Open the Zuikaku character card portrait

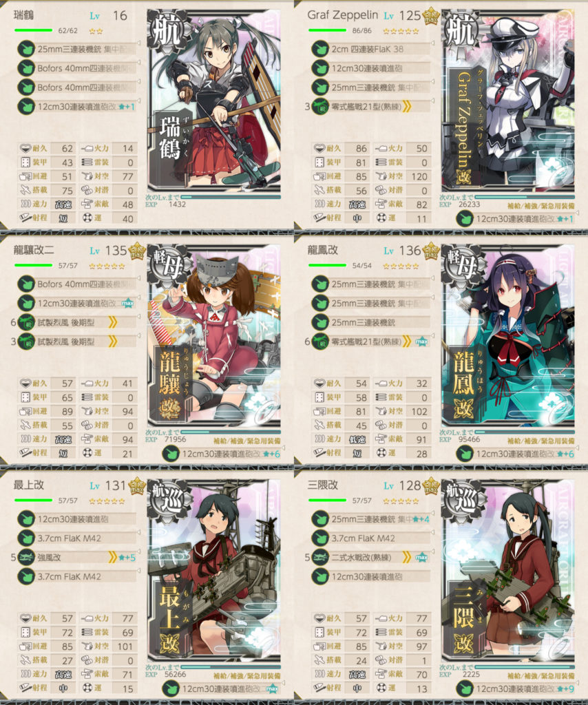pos(214,101)
